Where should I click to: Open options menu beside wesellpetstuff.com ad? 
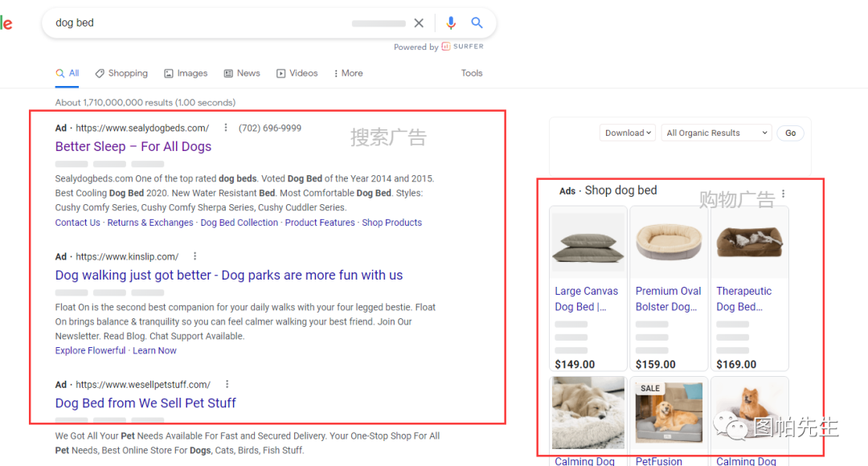[227, 384]
